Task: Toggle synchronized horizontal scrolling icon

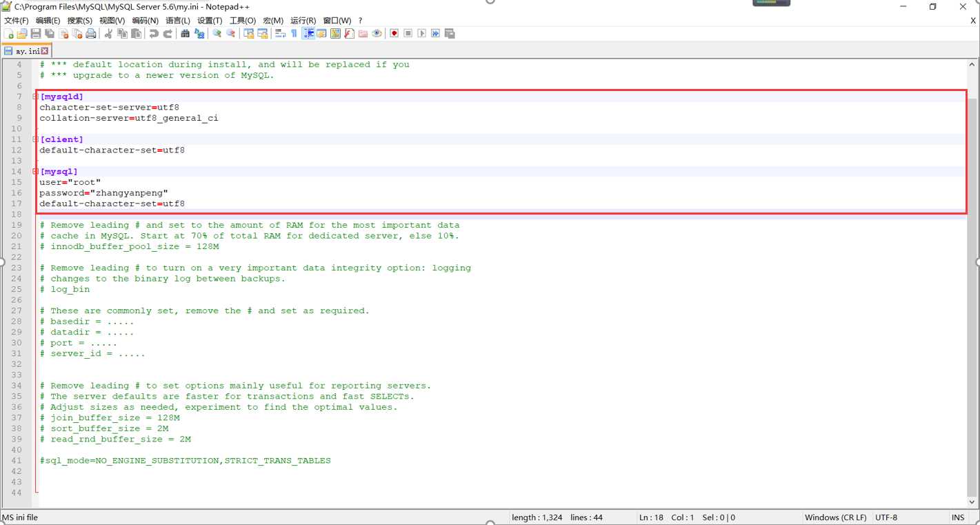Action: 262,33
